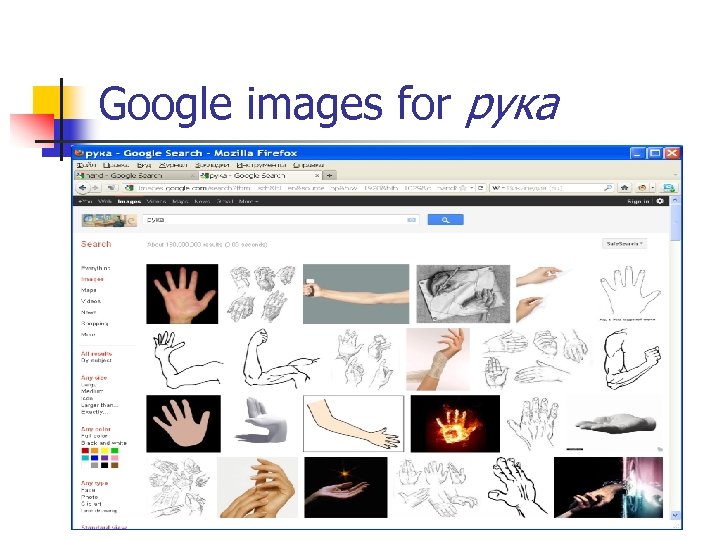Close the рука - Google Search tab

click(x=317, y=175)
